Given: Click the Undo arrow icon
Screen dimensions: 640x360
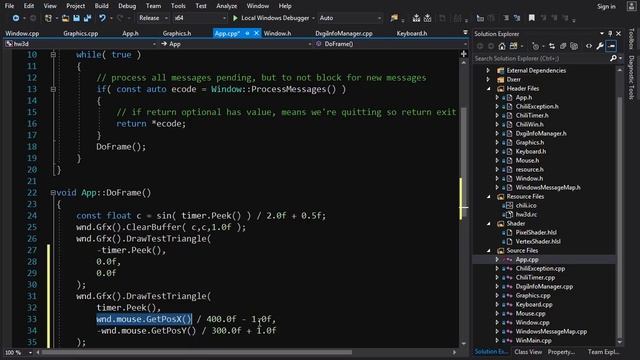Looking at the screenshot, I should pos(102,18).
